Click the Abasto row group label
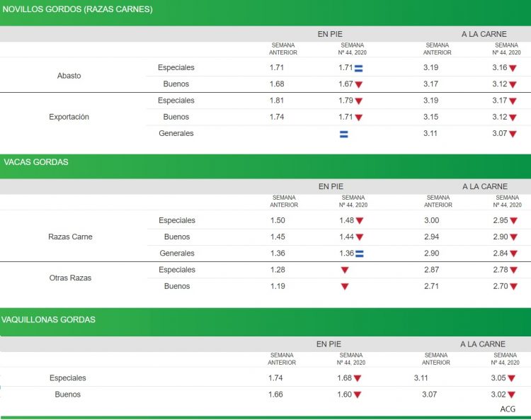 click(69, 76)
